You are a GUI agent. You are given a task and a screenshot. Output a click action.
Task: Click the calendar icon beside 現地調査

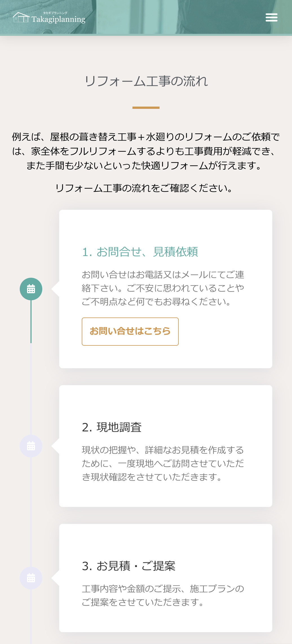pos(31,446)
